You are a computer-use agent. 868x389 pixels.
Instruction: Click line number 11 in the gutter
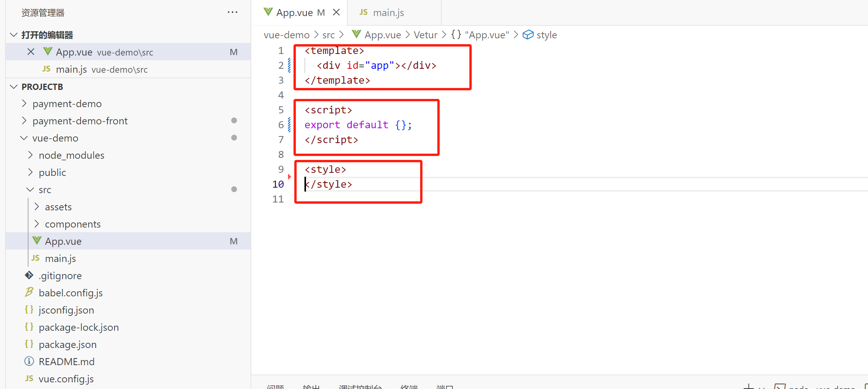click(x=278, y=199)
